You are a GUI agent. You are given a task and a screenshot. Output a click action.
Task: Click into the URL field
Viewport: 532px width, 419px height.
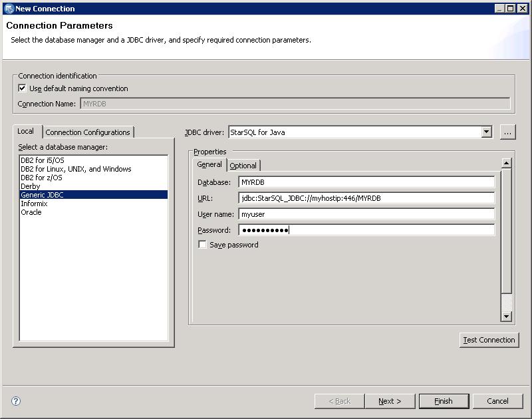point(366,198)
